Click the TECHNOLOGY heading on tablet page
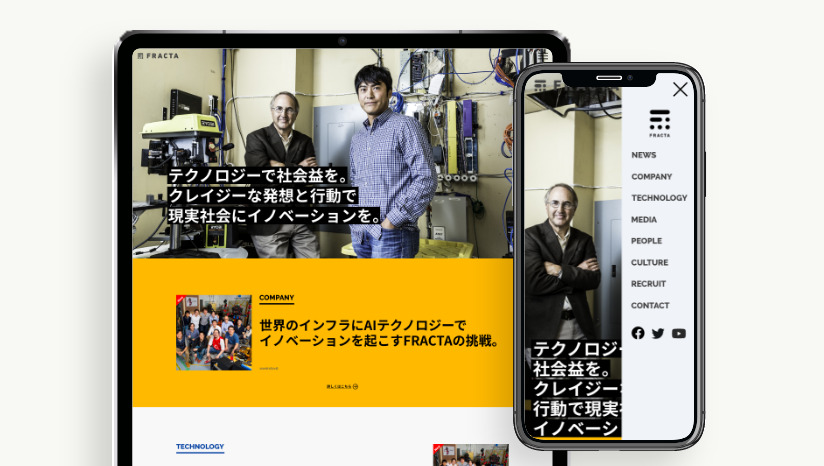 pos(200,447)
